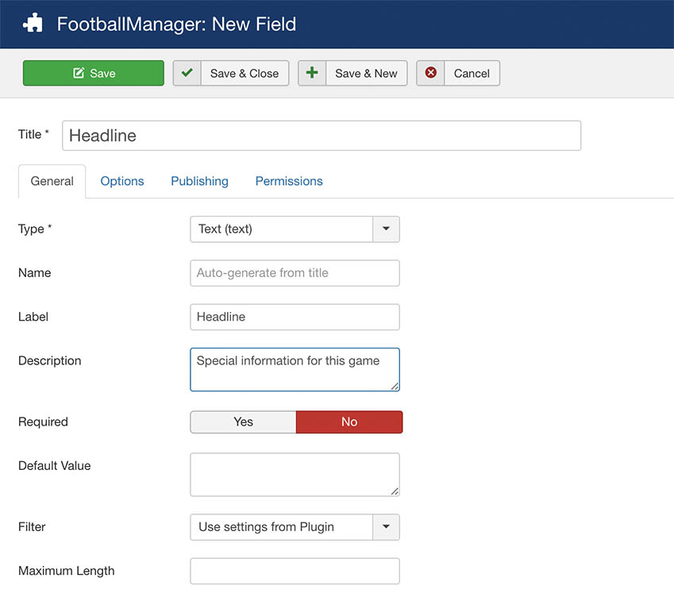Click the Type field label

[35, 229]
